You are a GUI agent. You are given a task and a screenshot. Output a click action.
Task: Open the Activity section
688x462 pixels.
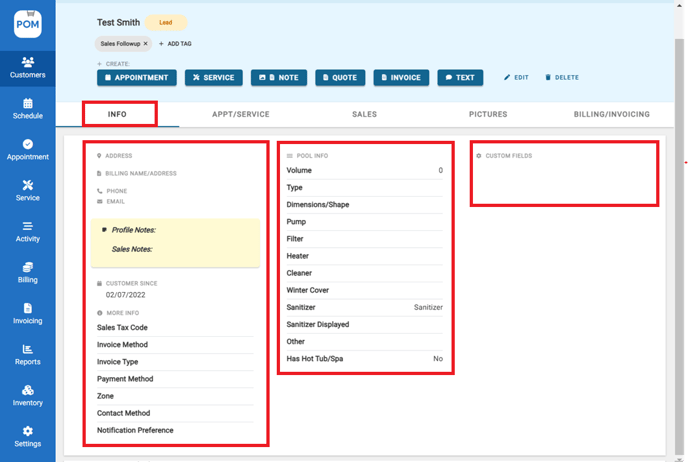click(x=27, y=231)
